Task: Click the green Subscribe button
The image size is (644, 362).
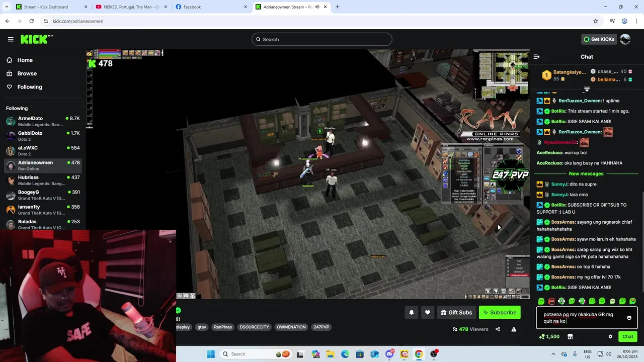Action: click(x=500, y=312)
